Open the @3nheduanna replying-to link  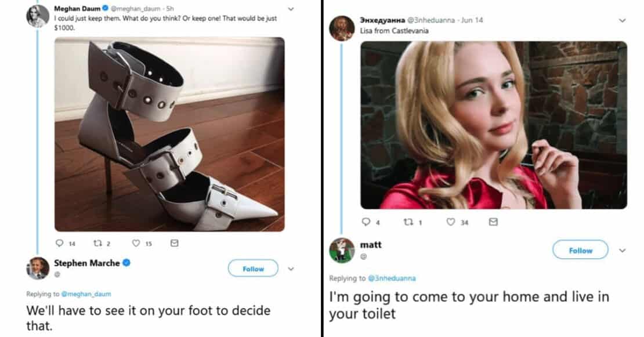point(392,278)
